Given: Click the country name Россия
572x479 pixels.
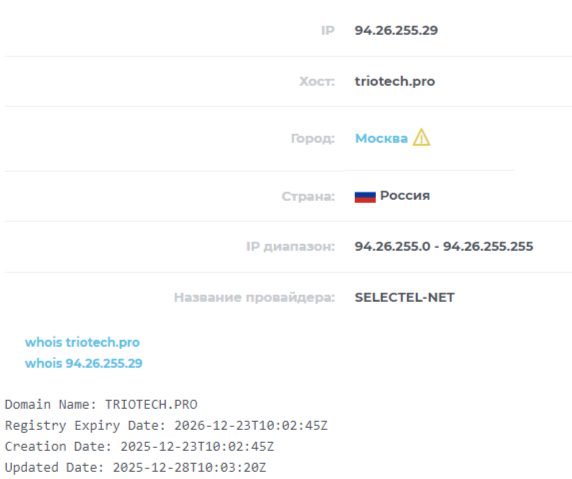Looking at the screenshot, I should tap(405, 196).
